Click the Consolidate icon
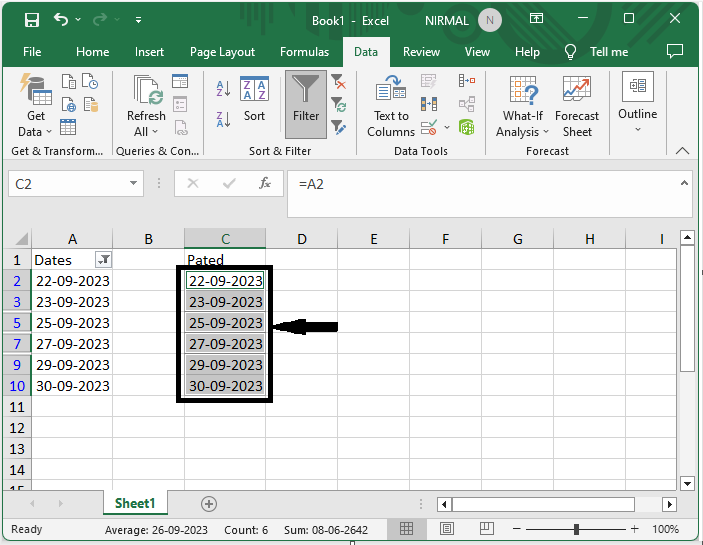The image size is (703, 545). pyautogui.click(x=467, y=81)
